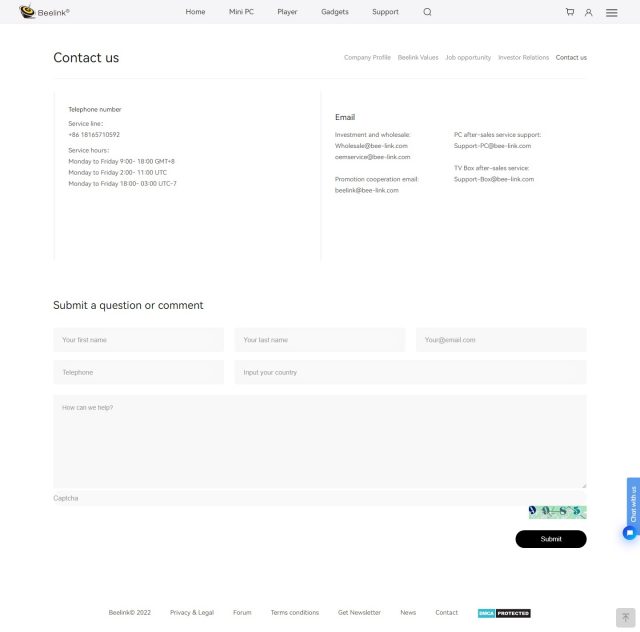Screen dimensions: 640x632
Task: Click the Input your country field
Action: (410, 372)
